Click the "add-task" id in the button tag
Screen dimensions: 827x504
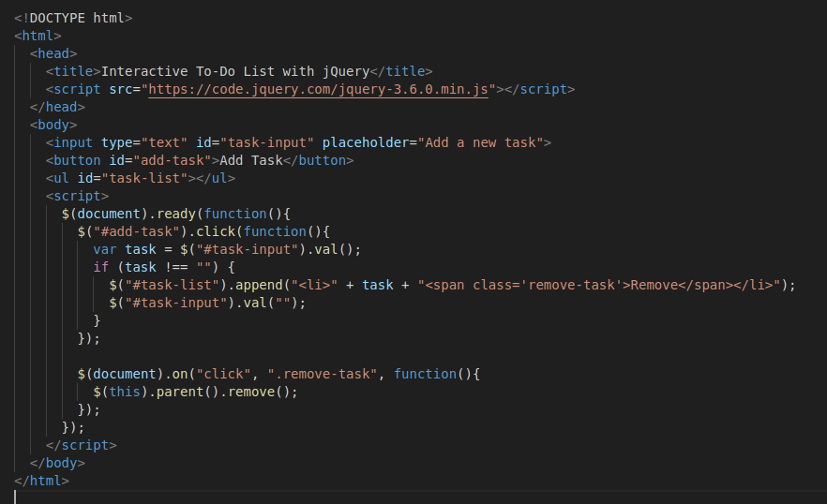[172, 160]
